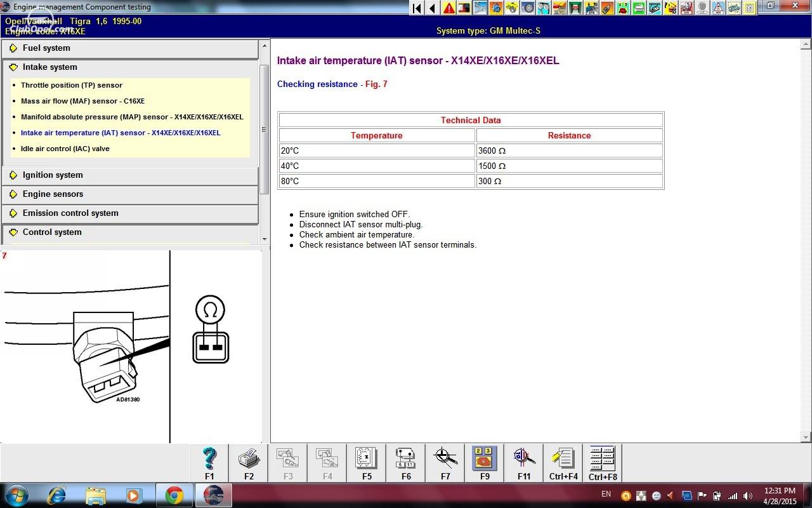Select Throttle position (TP) sensor item
The width and height of the screenshot is (812, 508).
72,85
